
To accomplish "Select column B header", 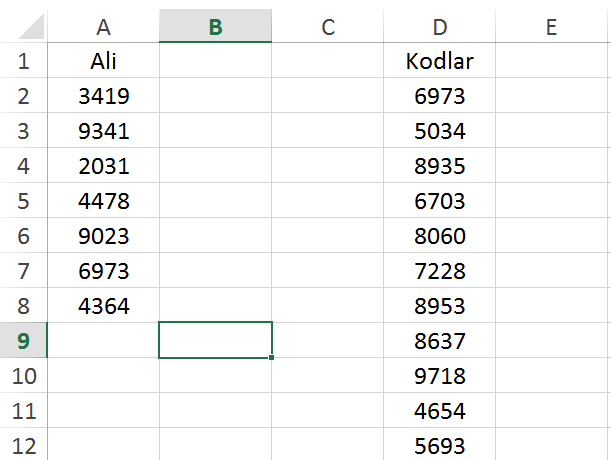I will point(215,28).
